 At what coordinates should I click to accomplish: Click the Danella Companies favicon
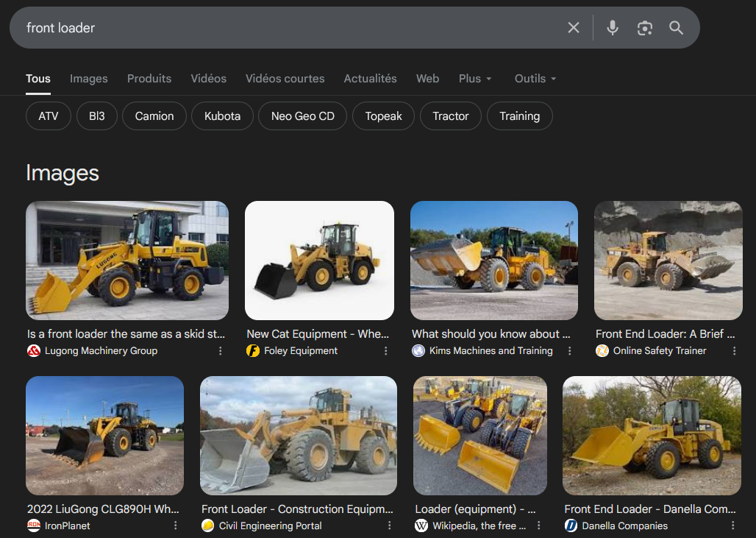[571, 525]
